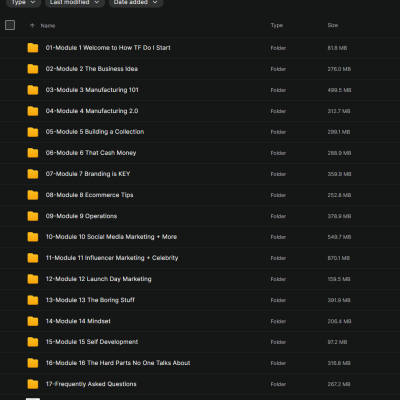Click folder icon for 05-Module 5 Building a Collection
The image size is (400, 400).
click(x=33, y=132)
